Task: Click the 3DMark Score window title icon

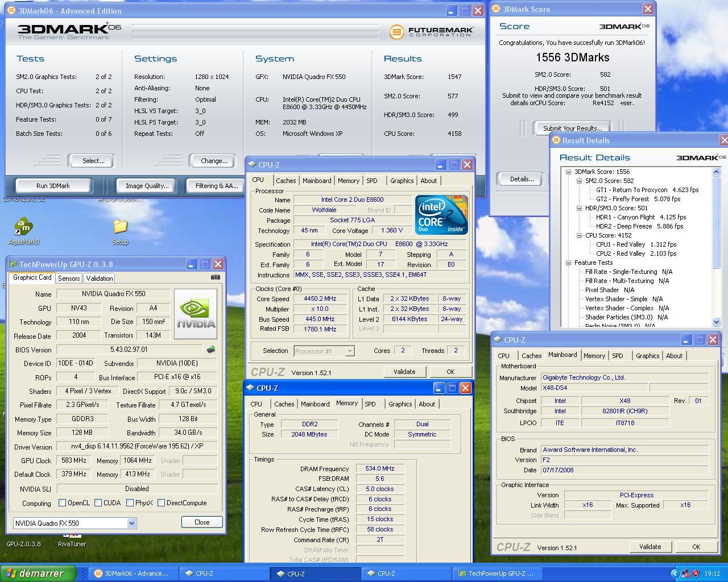Action: pos(496,9)
